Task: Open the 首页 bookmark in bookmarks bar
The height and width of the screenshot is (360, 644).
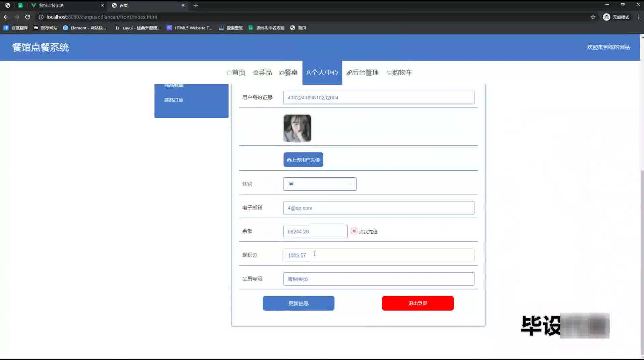Action: (298, 28)
